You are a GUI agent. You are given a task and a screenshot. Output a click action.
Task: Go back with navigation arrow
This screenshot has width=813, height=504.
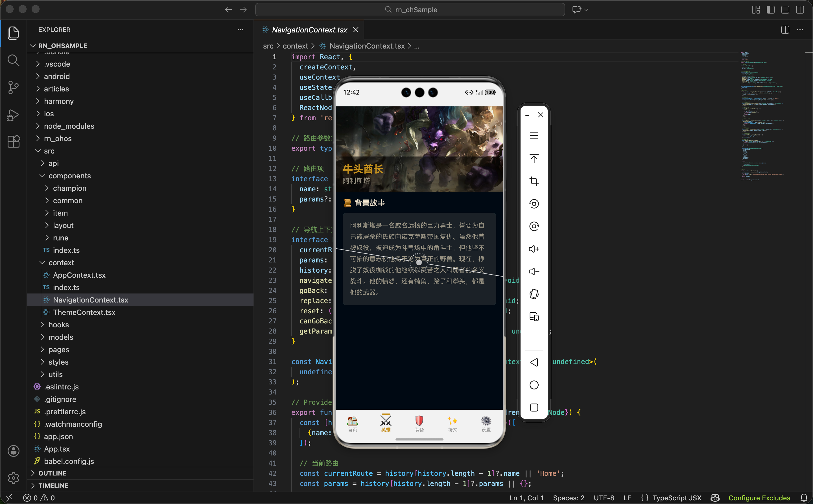(228, 10)
